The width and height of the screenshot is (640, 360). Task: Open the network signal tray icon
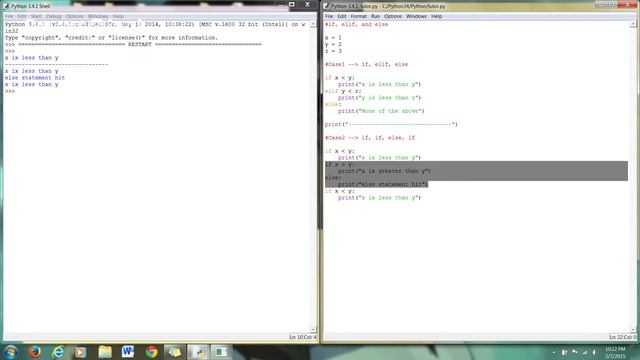(x=585, y=352)
